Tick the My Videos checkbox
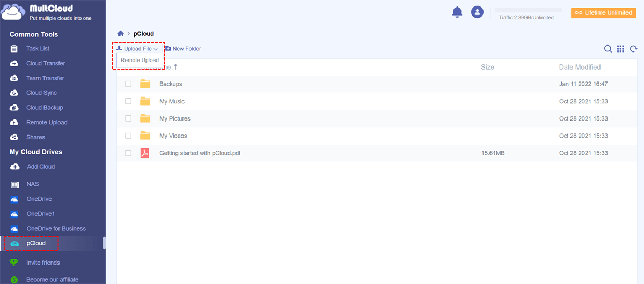This screenshot has width=644, height=284. pos(128,136)
